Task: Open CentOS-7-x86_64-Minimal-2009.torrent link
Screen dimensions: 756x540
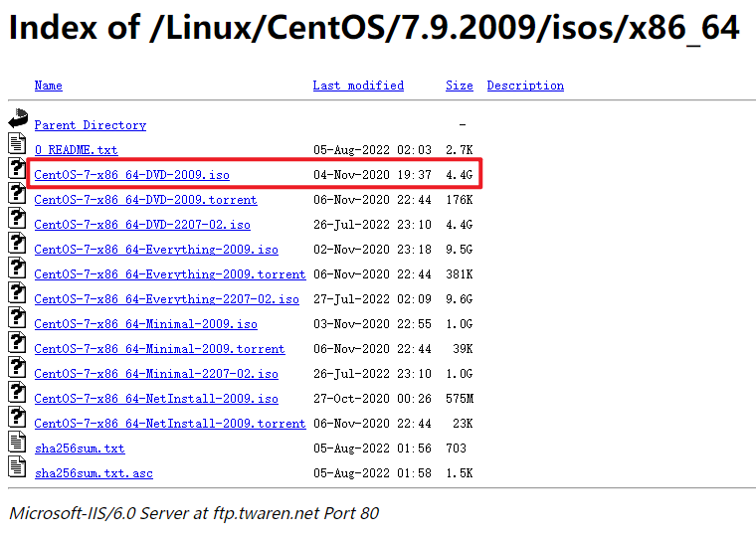Action: coord(159,349)
